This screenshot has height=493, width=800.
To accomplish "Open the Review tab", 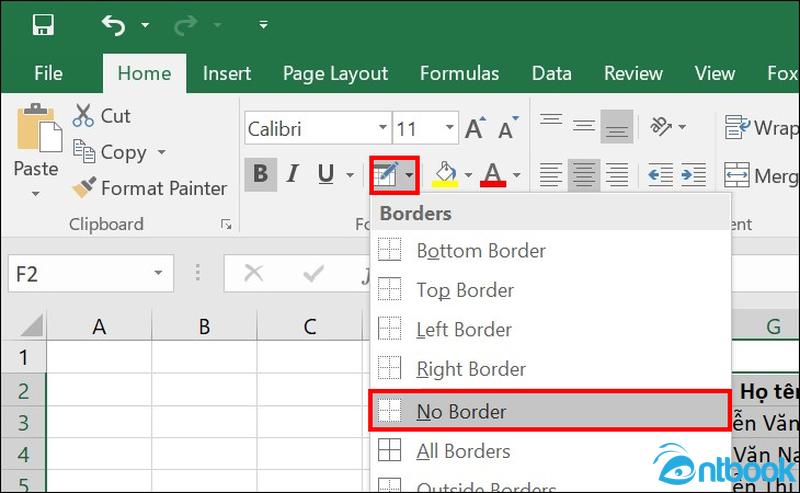I will (633, 73).
